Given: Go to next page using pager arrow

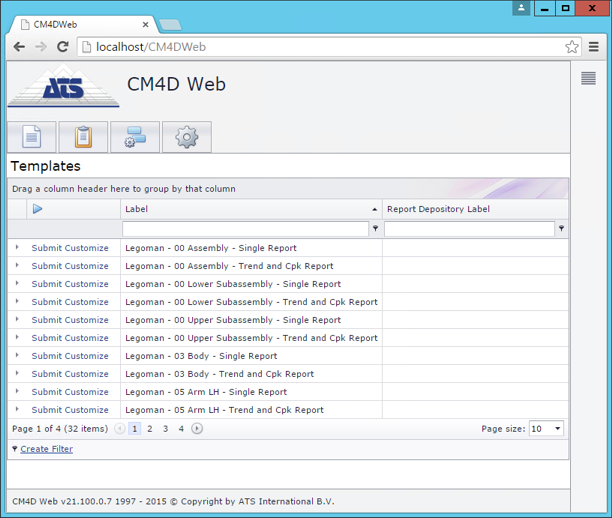Looking at the screenshot, I should [x=197, y=429].
